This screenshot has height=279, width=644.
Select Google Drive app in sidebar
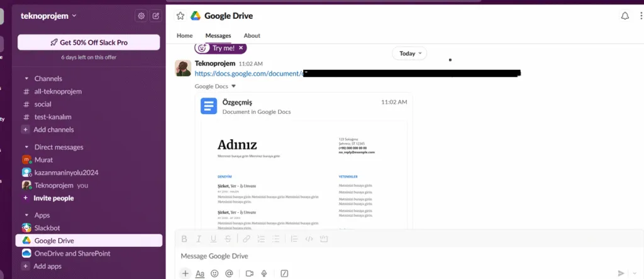[x=89, y=241]
